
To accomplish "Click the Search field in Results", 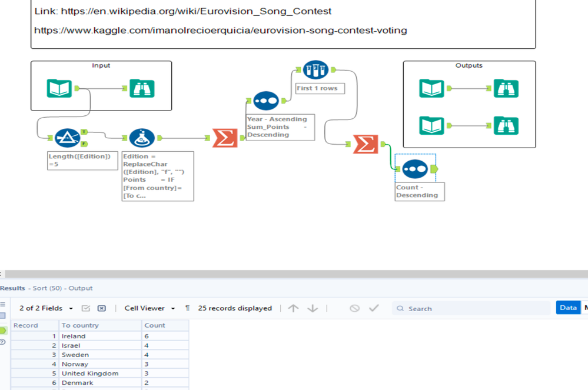I will pyautogui.click(x=471, y=308).
